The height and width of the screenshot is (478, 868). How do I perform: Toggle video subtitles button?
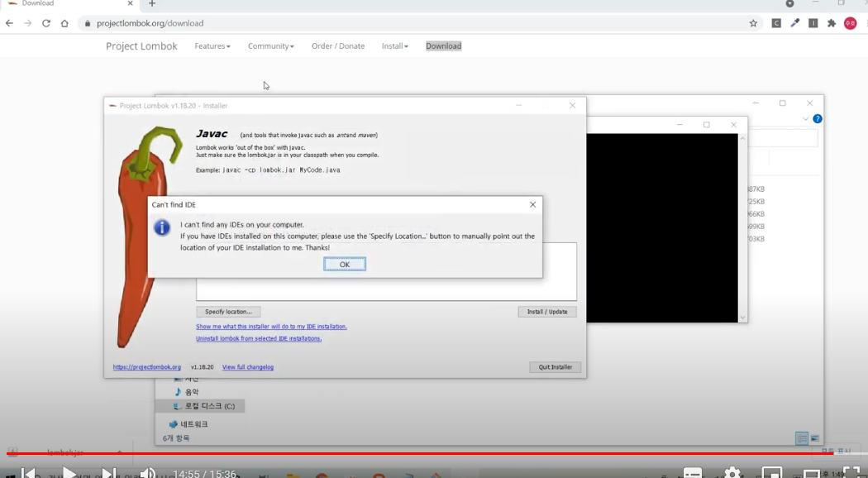(x=693, y=473)
